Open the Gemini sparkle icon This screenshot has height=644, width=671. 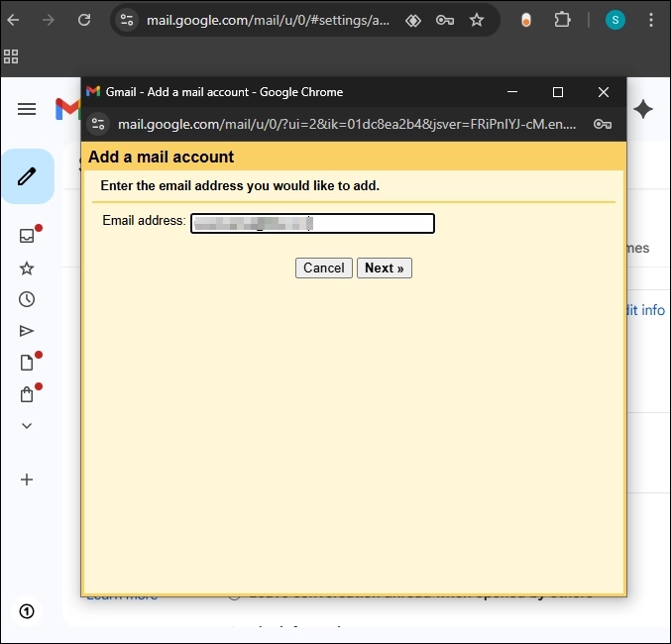pos(643,109)
